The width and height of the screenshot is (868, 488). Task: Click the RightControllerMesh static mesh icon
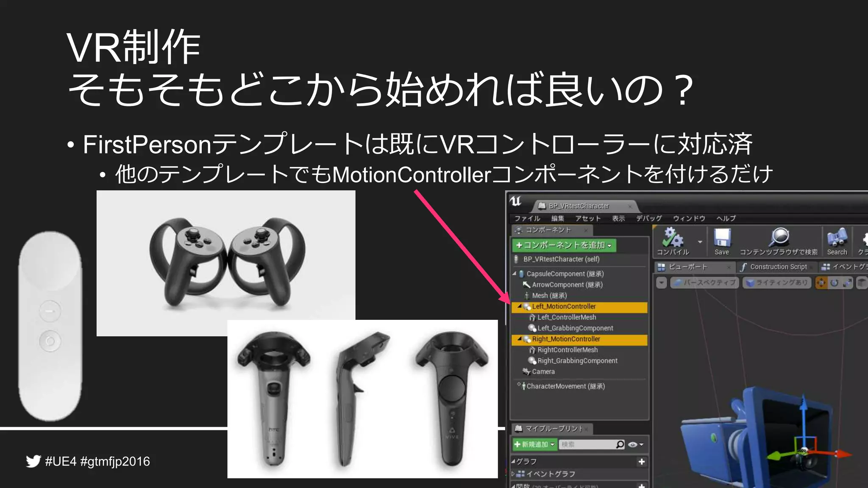click(532, 350)
